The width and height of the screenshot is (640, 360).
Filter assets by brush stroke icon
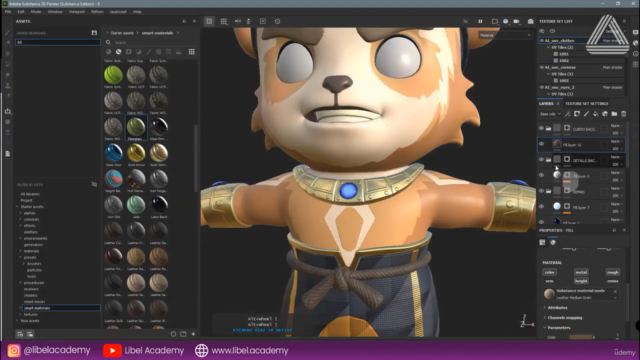tap(149, 52)
